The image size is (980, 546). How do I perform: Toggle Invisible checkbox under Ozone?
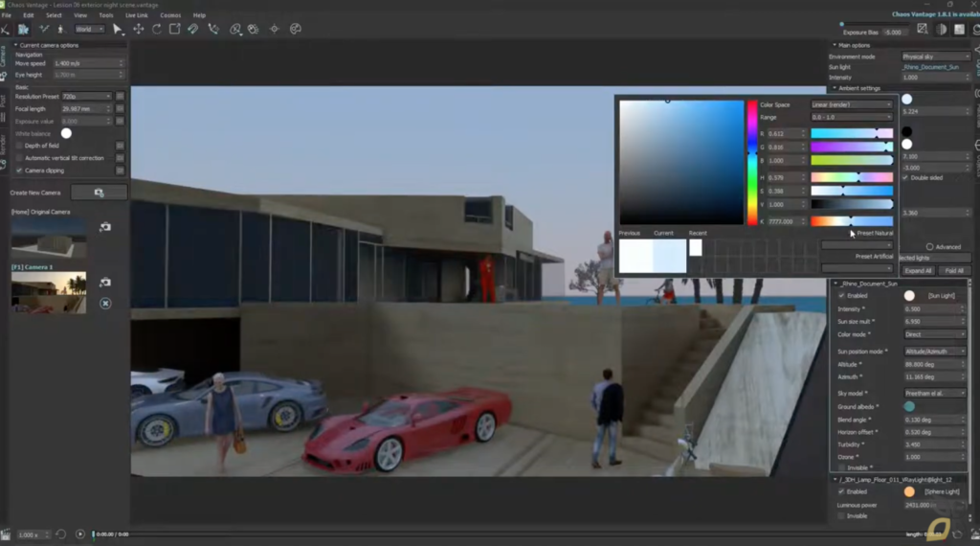pos(841,467)
